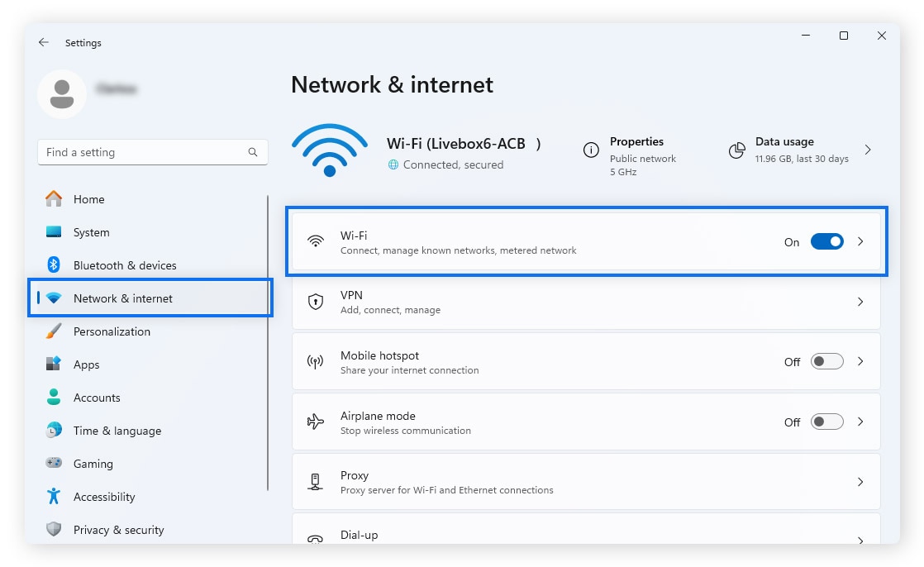Select the Personalization brush icon
Viewport: 924px width, 567px height.
[53, 331]
